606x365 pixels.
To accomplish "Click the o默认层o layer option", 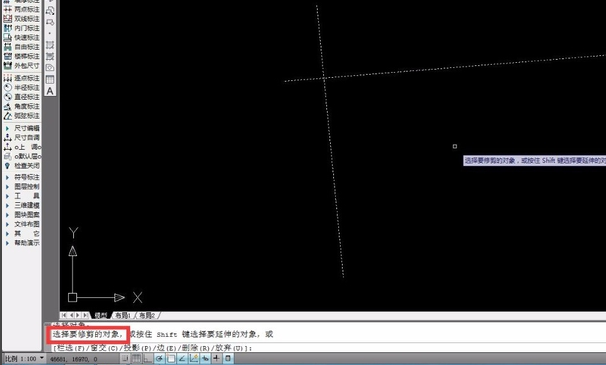I will click(22, 156).
